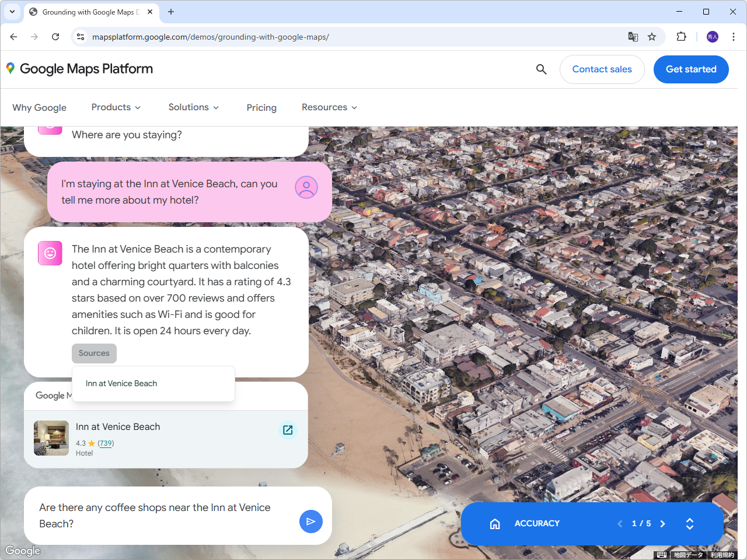Click the search icon in the header
The image size is (747, 560).
pyautogui.click(x=541, y=69)
